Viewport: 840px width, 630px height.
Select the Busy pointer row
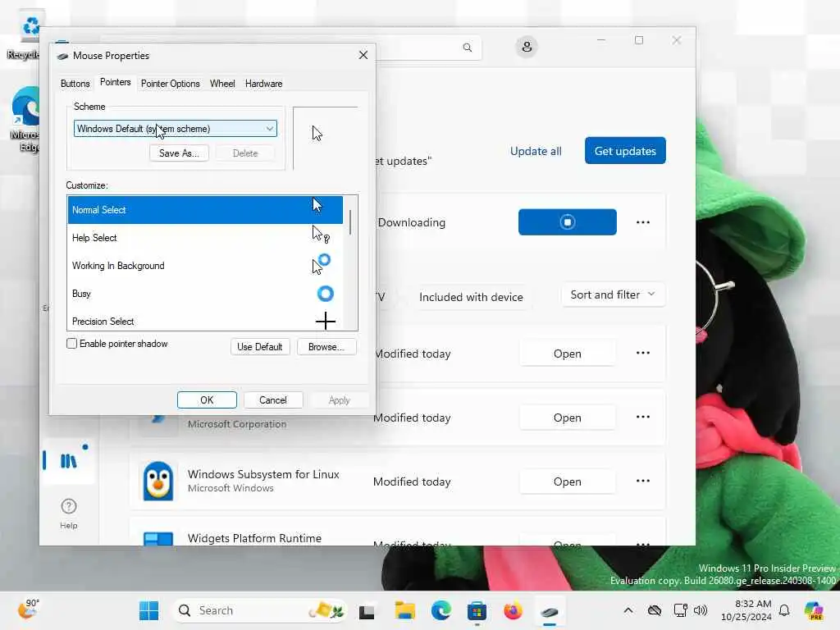coord(205,294)
